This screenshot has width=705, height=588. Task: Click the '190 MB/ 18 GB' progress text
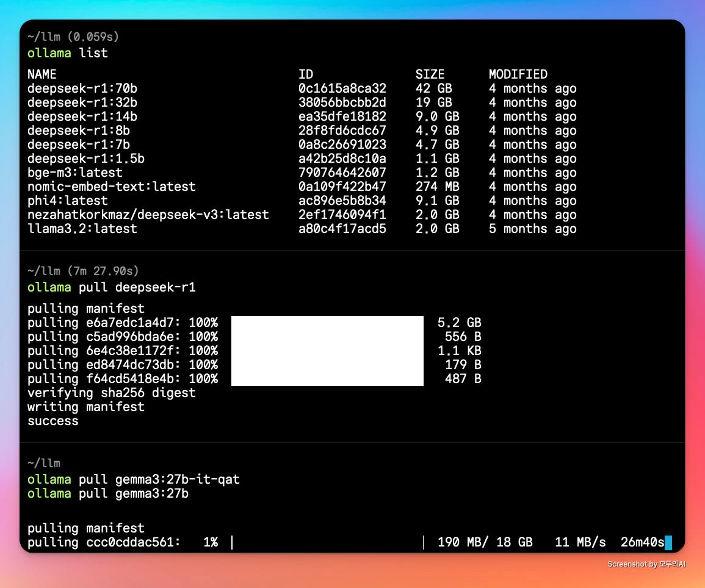click(x=485, y=542)
